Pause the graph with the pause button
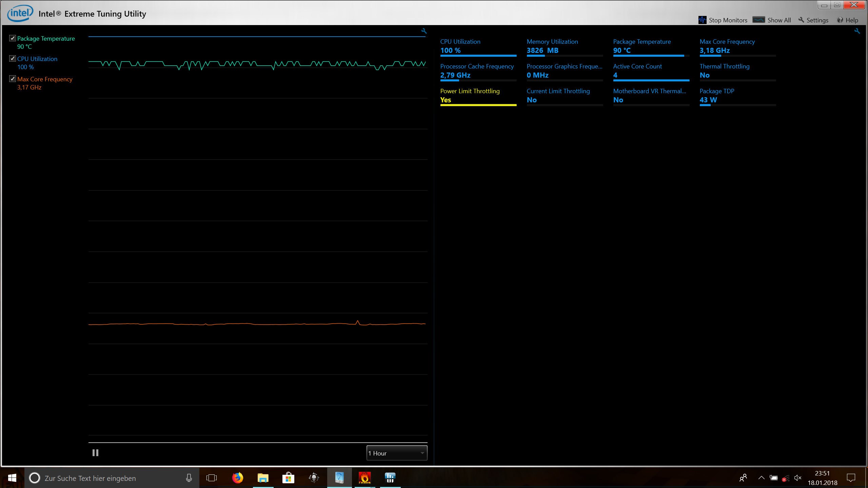This screenshot has width=868, height=488. pos(95,453)
